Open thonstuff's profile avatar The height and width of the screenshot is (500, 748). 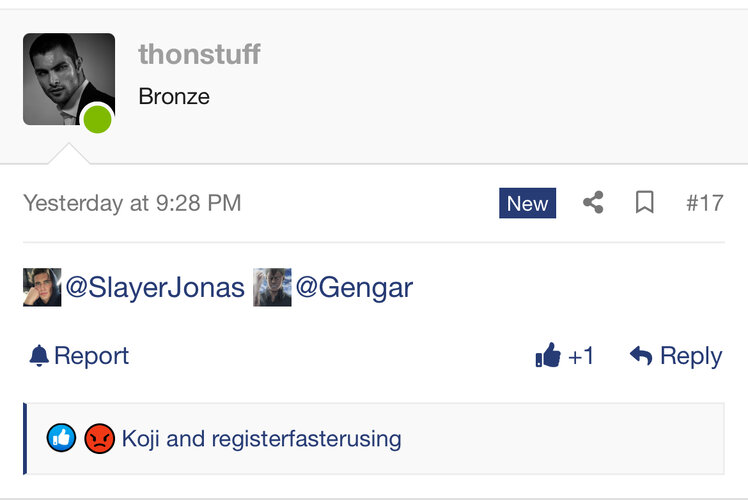coord(69,79)
